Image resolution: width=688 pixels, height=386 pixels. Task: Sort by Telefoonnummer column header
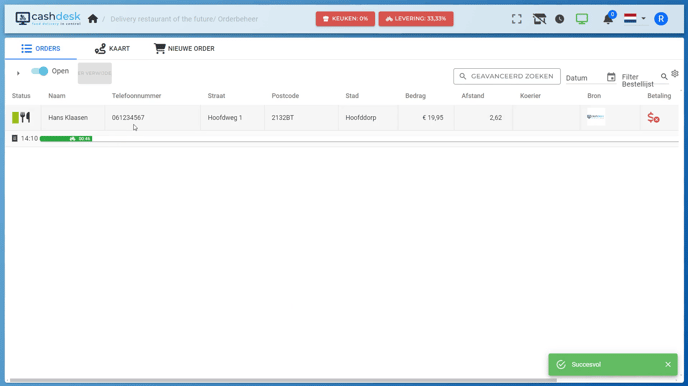click(136, 96)
